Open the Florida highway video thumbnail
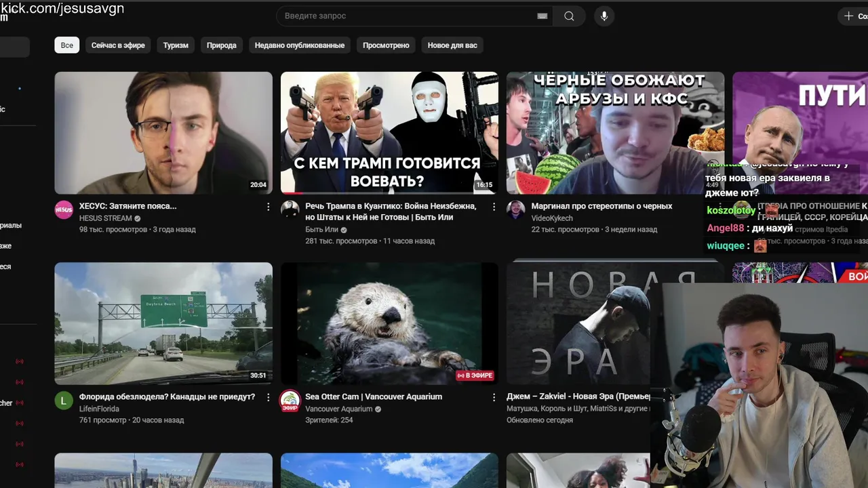 click(x=163, y=323)
